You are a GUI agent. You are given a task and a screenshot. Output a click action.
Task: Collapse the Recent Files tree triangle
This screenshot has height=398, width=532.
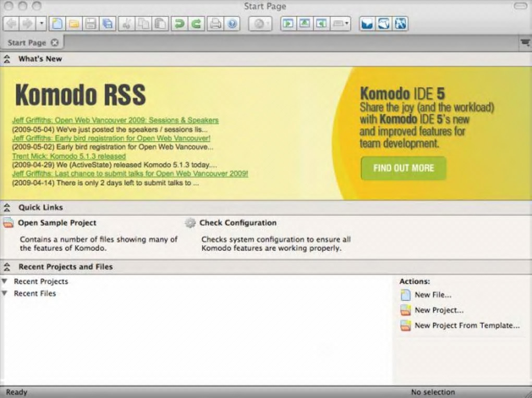pyautogui.click(x=4, y=293)
